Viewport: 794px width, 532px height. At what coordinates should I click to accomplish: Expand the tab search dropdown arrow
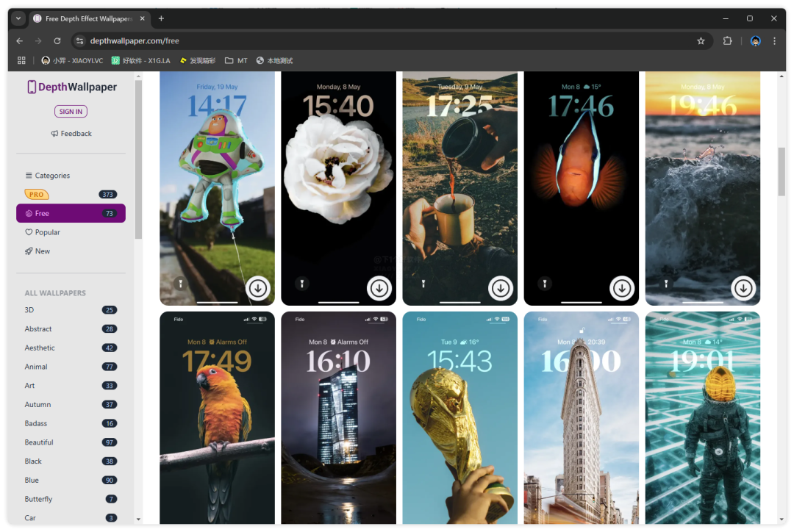pyautogui.click(x=18, y=18)
